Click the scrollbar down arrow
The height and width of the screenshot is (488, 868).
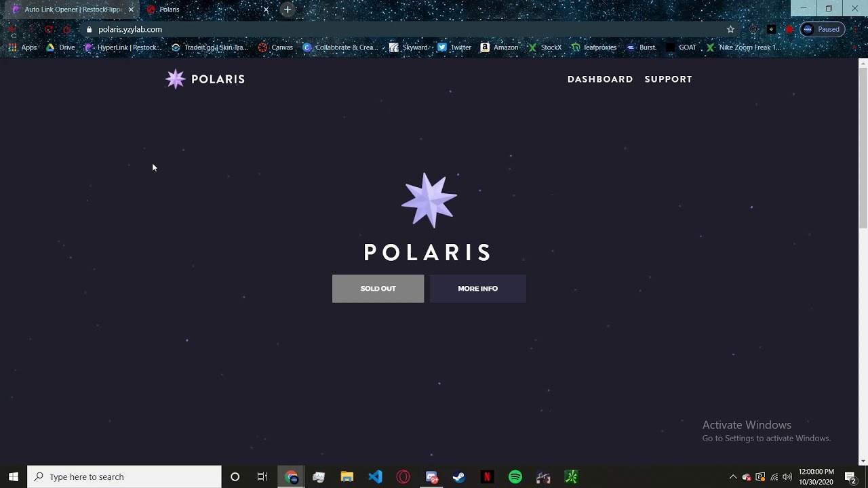tap(863, 462)
